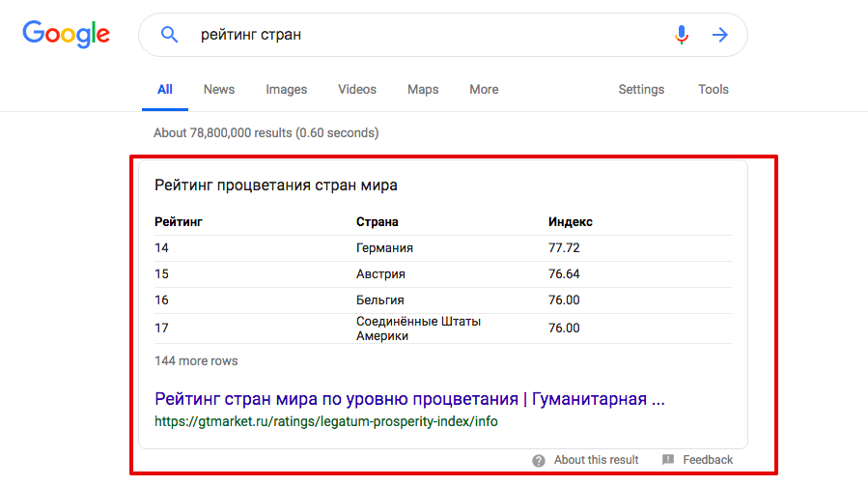Open the Maps tab
Viewport: 868px width, 486px height.
point(423,90)
